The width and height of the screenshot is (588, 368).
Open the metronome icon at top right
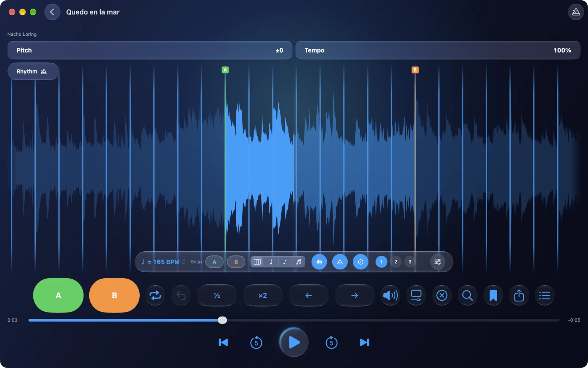click(576, 12)
